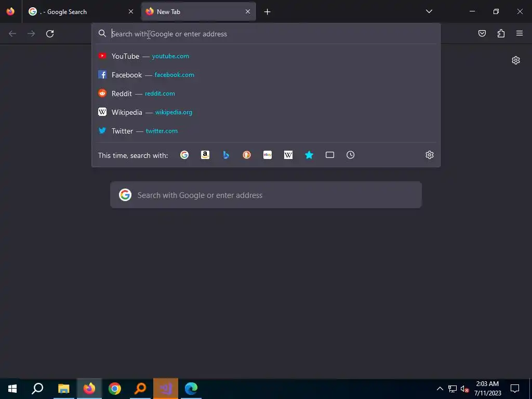The image size is (532, 399).
Task: Open the Facebook suggestion facebook.com
Action: (x=266, y=75)
